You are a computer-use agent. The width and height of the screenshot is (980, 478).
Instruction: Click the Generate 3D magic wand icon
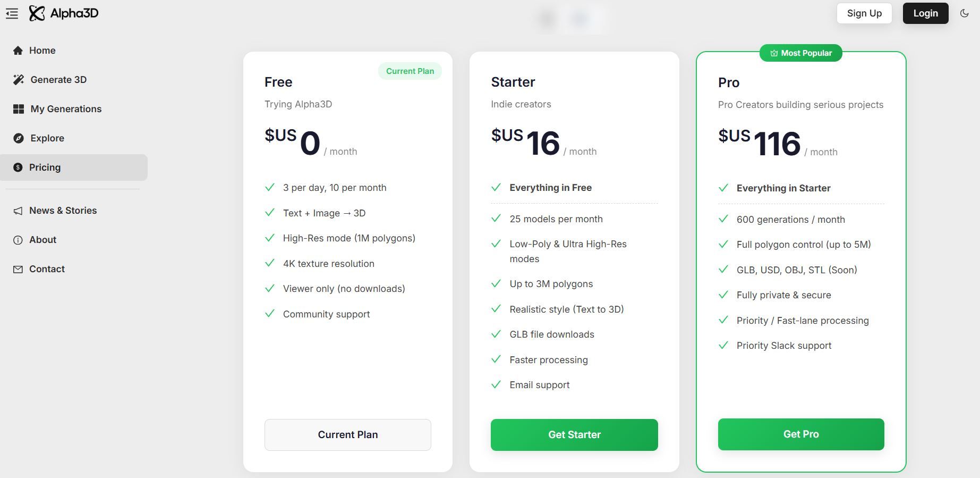pyautogui.click(x=19, y=80)
